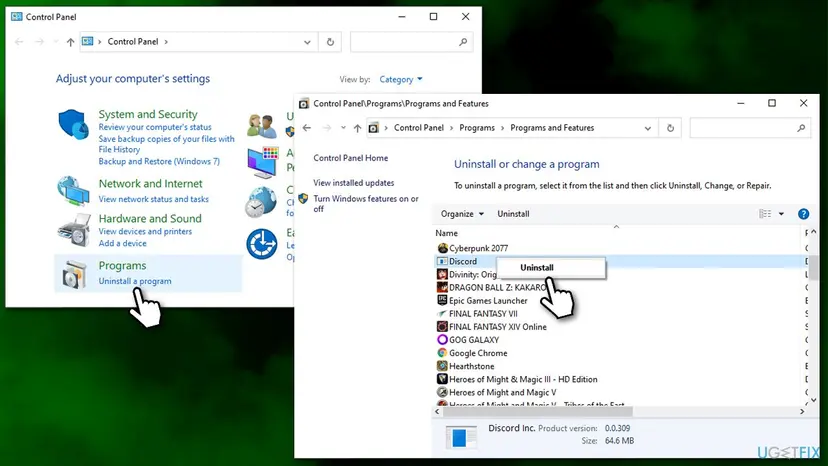
Task: Go back in Programs and Features window
Action: pyautogui.click(x=307, y=128)
